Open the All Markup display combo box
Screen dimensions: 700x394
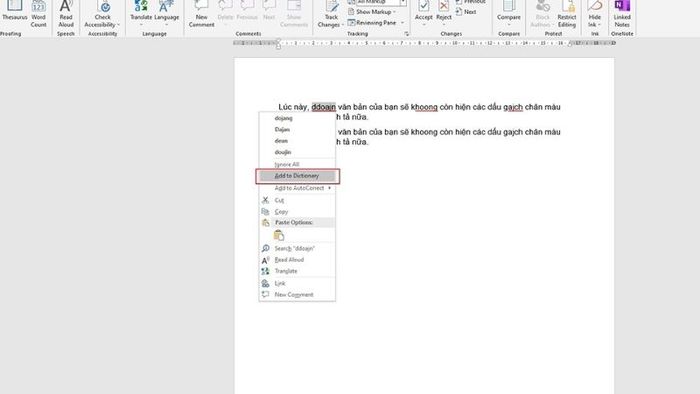tap(381, 2)
